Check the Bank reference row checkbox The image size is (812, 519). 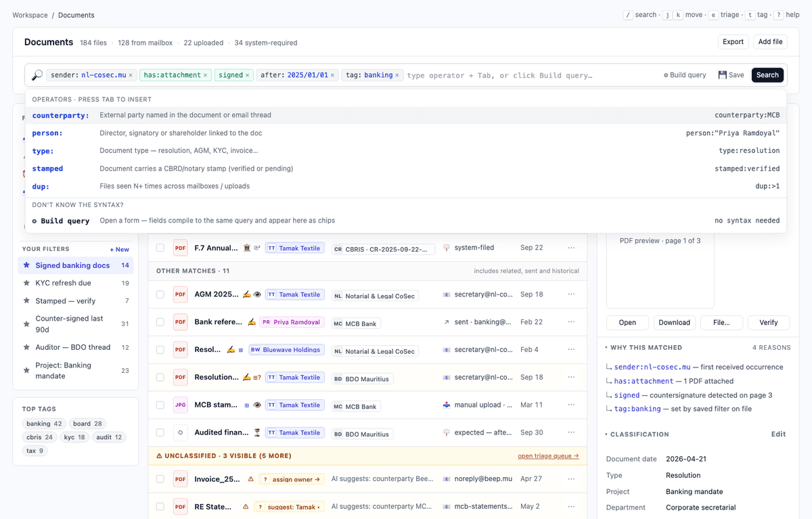click(x=160, y=322)
